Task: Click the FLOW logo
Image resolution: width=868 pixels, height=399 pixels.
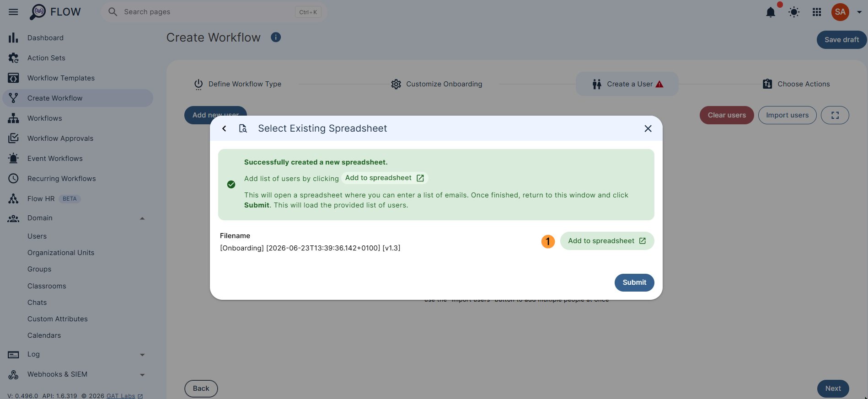Action: click(x=55, y=12)
